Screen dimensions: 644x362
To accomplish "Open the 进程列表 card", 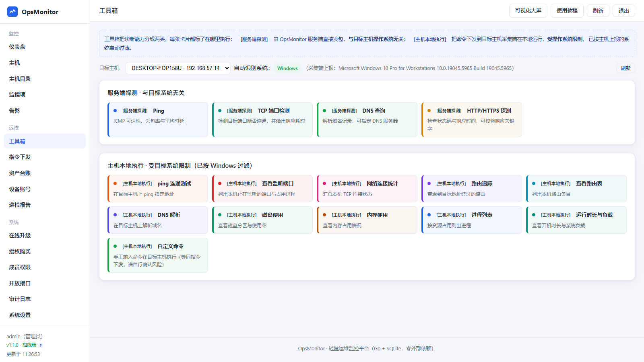I will click(x=472, y=220).
